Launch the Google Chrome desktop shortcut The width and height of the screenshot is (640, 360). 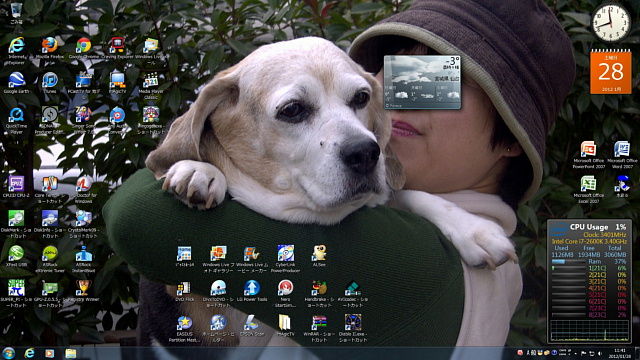tap(84, 48)
